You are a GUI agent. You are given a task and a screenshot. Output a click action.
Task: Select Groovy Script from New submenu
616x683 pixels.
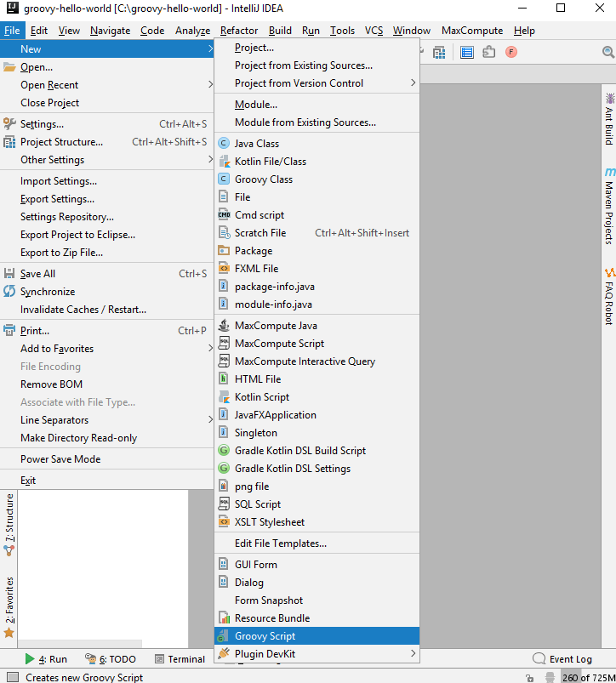(317, 636)
